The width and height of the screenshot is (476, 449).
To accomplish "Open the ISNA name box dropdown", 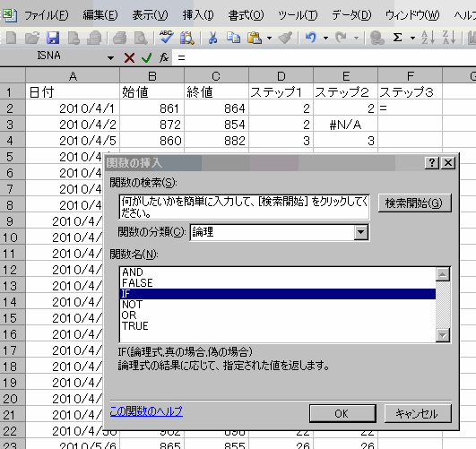I will pyautogui.click(x=111, y=57).
